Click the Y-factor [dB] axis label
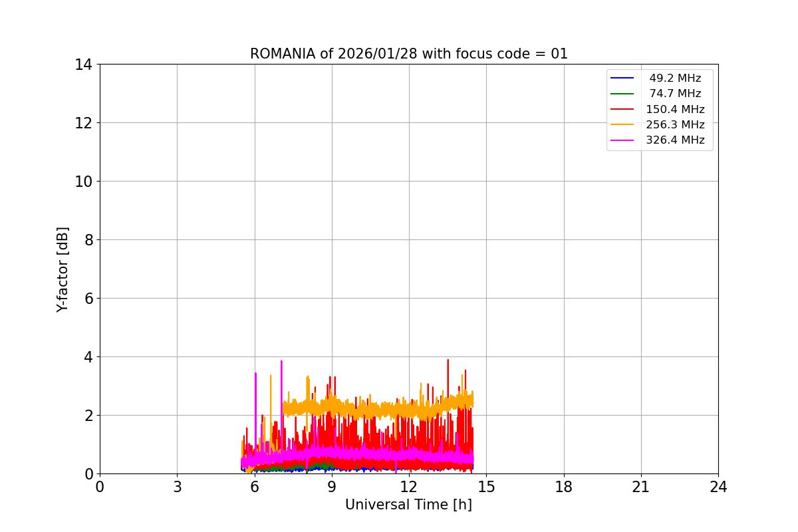Screen dimensions: 798x532 pos(63,269)
